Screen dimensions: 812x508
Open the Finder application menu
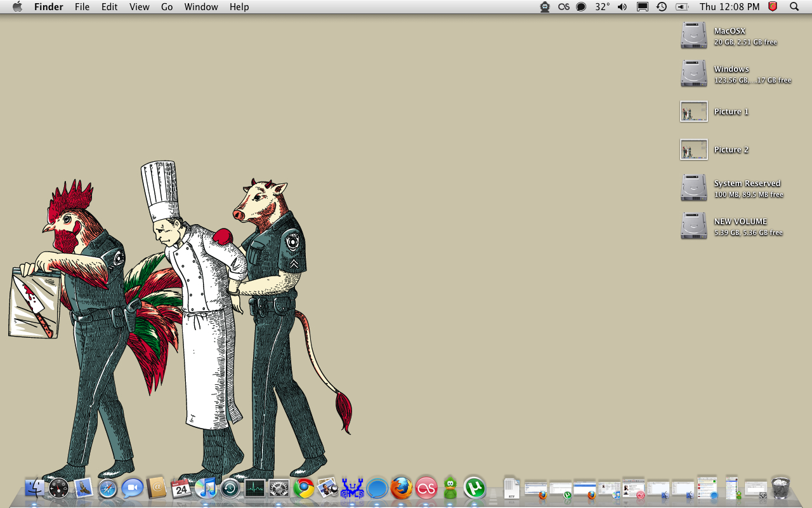[48, 6]
